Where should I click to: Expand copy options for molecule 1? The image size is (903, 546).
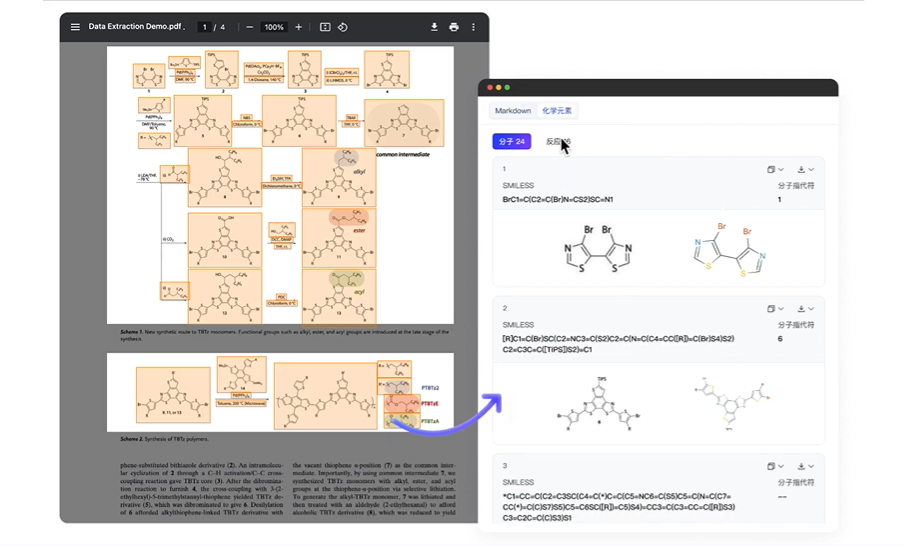[775, 170]
